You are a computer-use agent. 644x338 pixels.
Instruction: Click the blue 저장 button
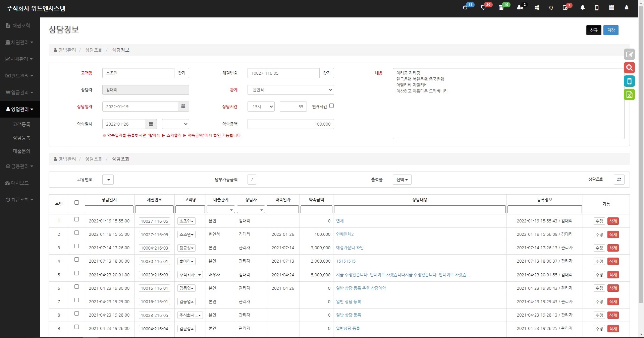pos(610,30)
